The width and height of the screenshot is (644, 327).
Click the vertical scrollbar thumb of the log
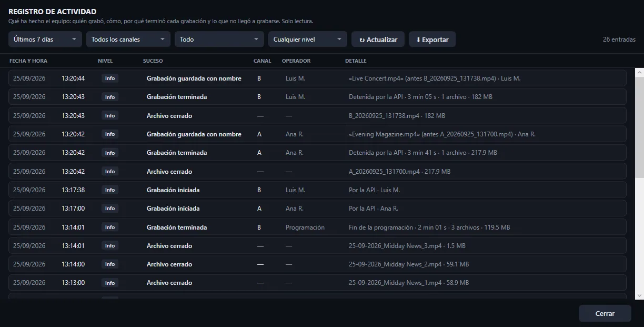640,127
